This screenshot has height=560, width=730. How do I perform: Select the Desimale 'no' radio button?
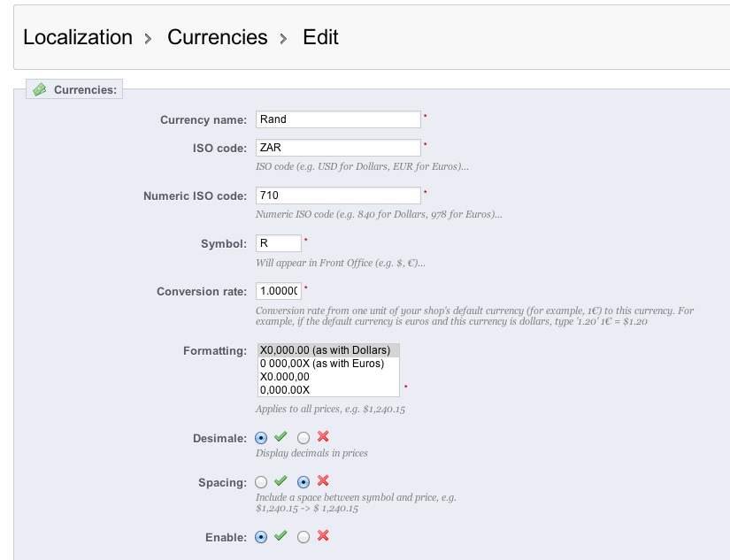point(304,437)
